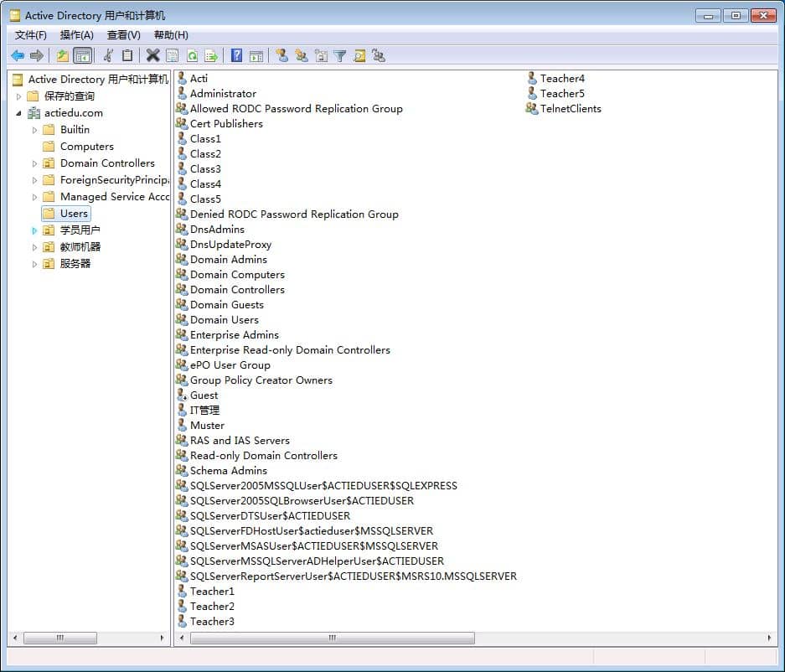Open Properties via the toolbar sheet icon

[173, 55]
